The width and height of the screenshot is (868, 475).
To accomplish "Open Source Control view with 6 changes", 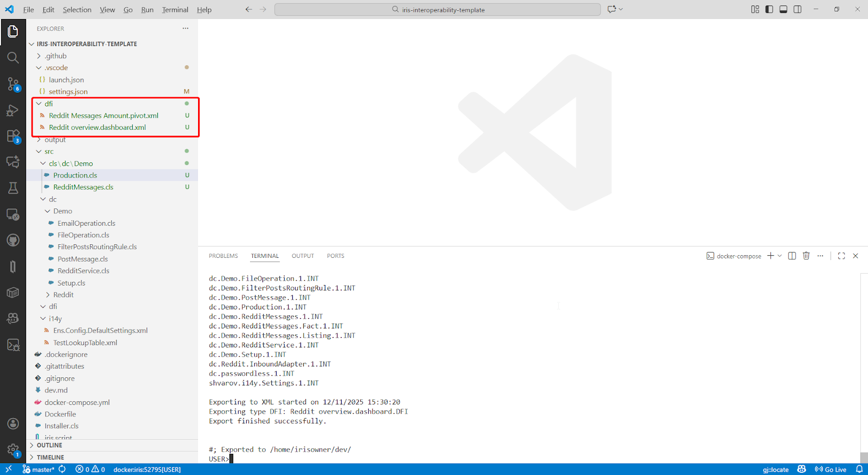I will pyautogui.click(x=13, y=84).
